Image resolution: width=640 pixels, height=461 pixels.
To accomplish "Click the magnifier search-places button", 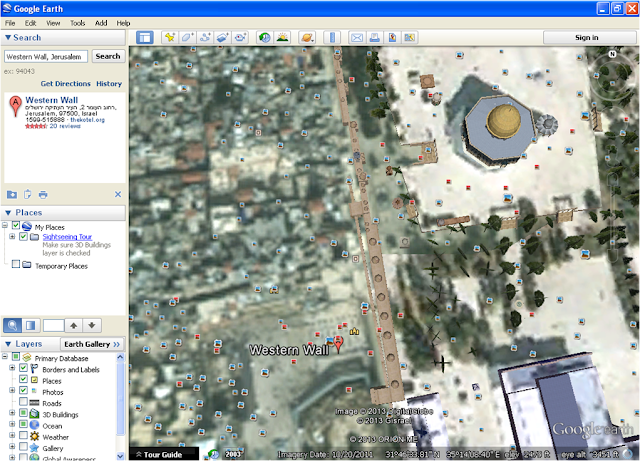I will pos(12,325).
